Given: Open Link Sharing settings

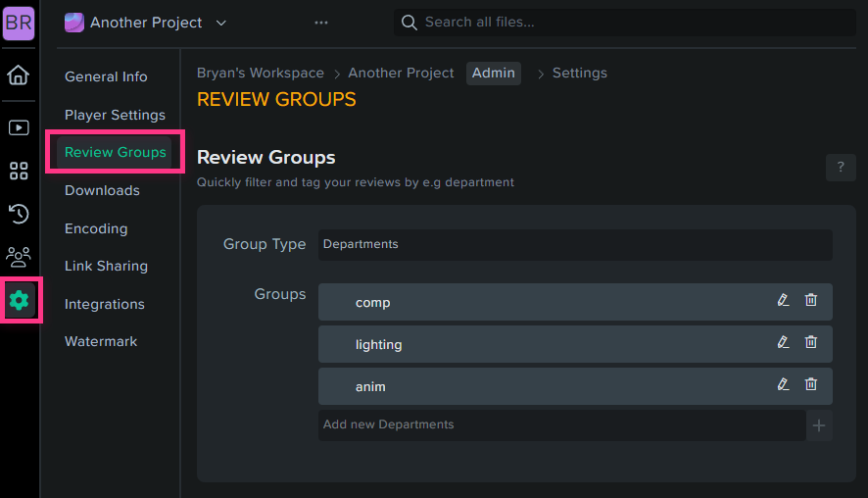Looking at the screenshot, I should (x=106, y=266).
